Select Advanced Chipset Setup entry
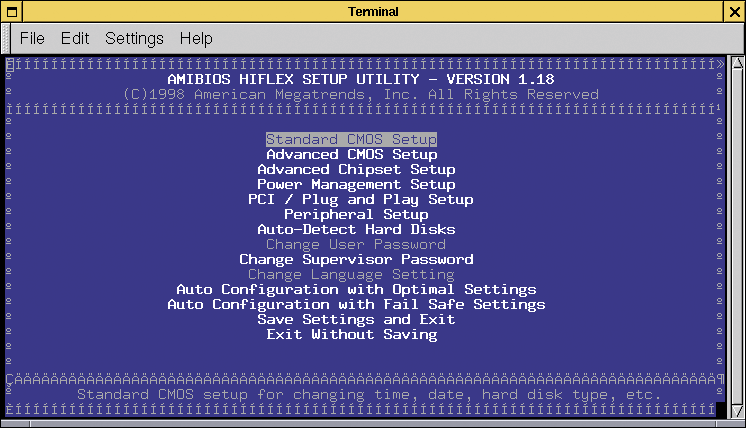 pos(356,169)
